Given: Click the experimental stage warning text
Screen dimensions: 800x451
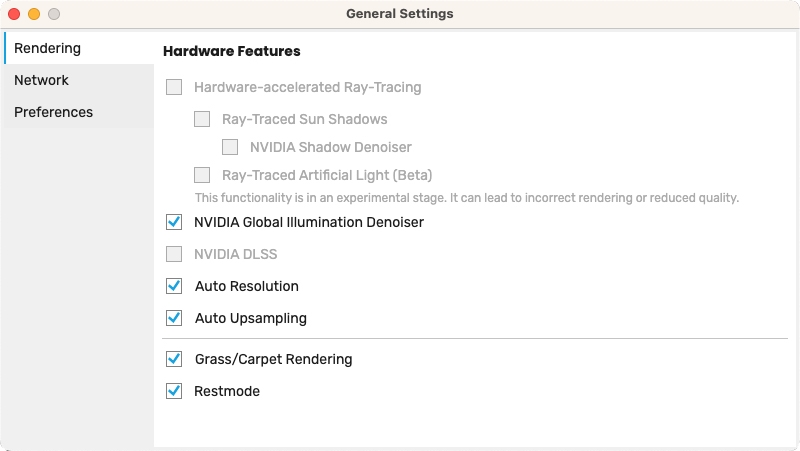Looking at the screenshot, I should [x=466, y=198].
